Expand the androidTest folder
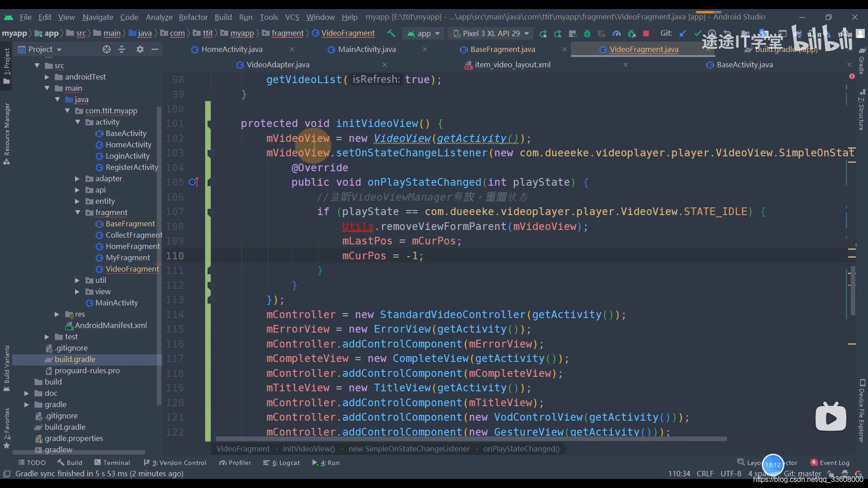This screenshot has height=488, width=868. (x=47, y=77)
